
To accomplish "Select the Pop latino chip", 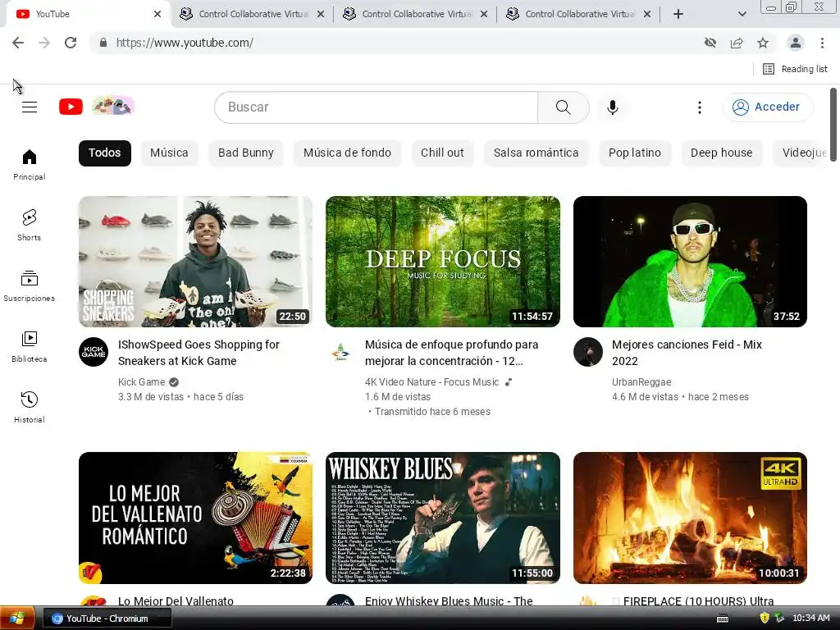I will (x=635, y=153).
